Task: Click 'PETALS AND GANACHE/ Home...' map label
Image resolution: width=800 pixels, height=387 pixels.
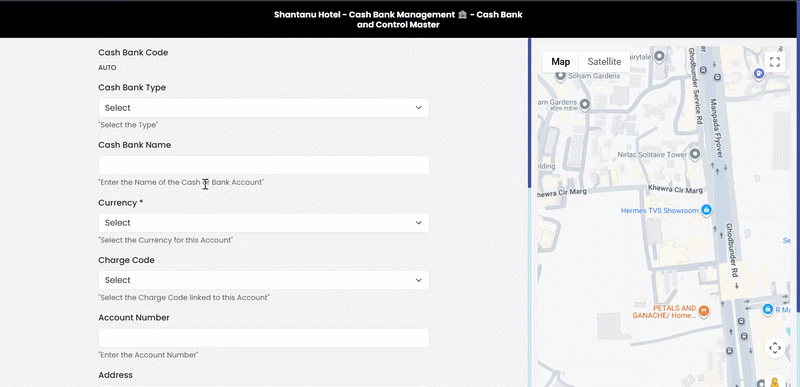Action: point(664,312)
